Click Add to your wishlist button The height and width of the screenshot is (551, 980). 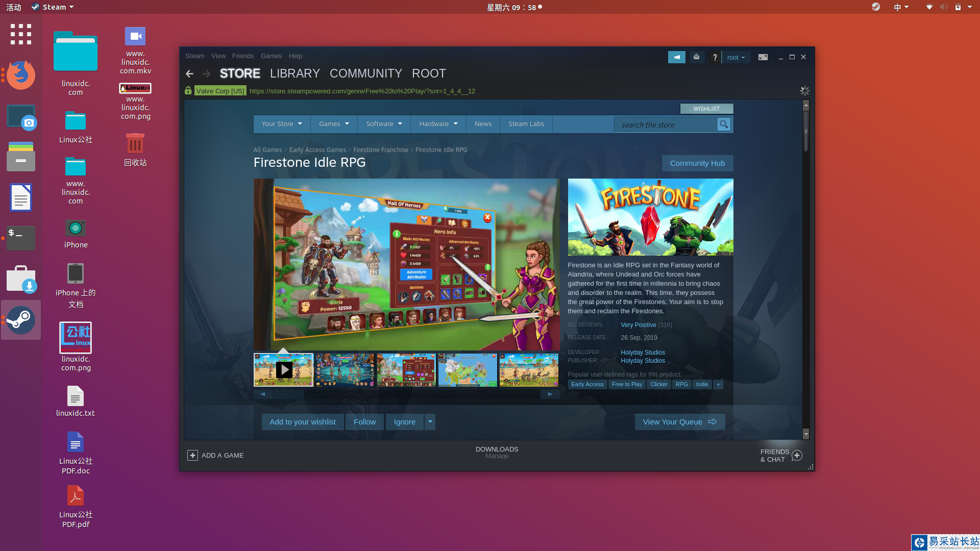[302, 422]
